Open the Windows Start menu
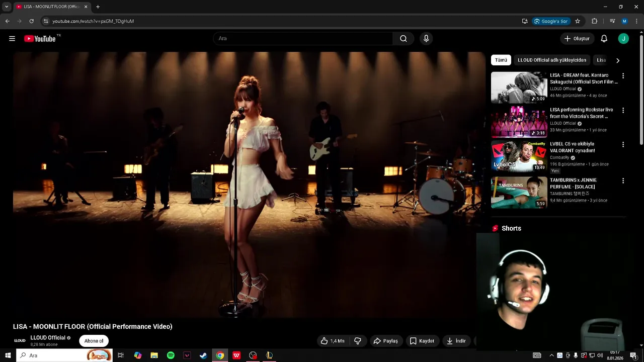Screen dimensions: 644x362 click(8, 355)
